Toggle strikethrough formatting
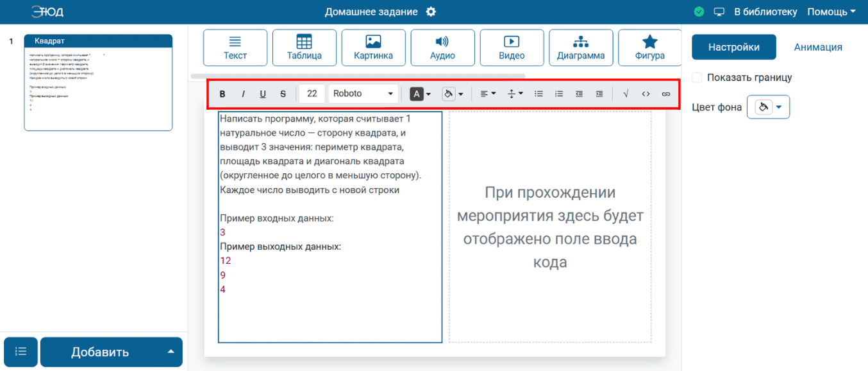The image size is (868, 371). pos(283,94)
